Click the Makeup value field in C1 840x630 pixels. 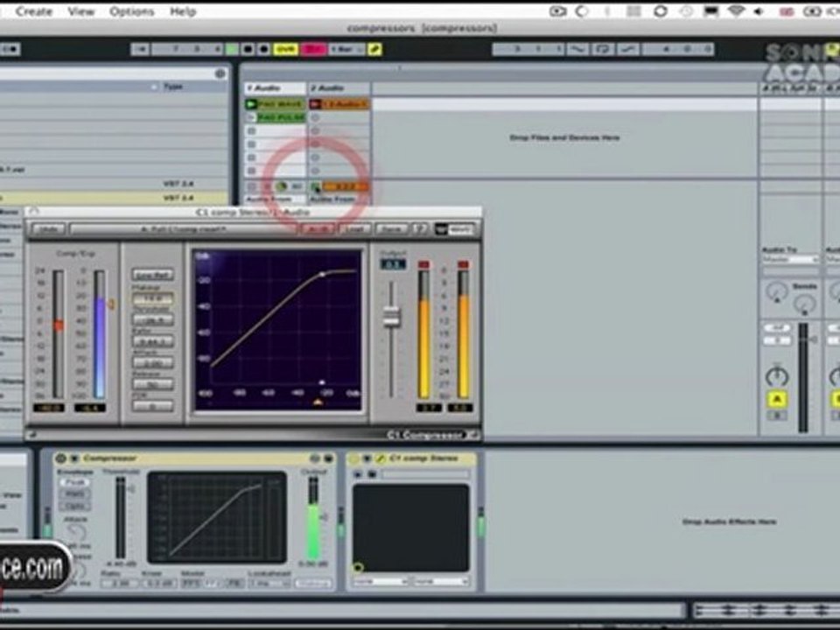(152, 297)
